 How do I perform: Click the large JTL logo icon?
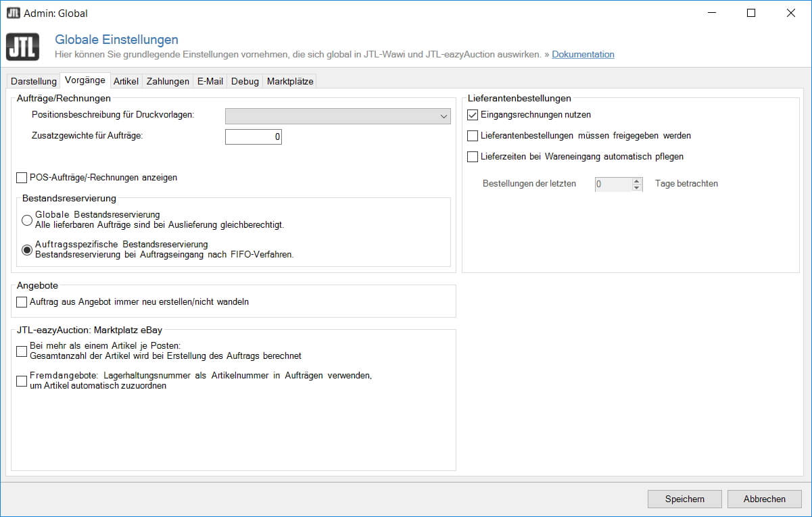pyautogui.click(x=22, y=47)
